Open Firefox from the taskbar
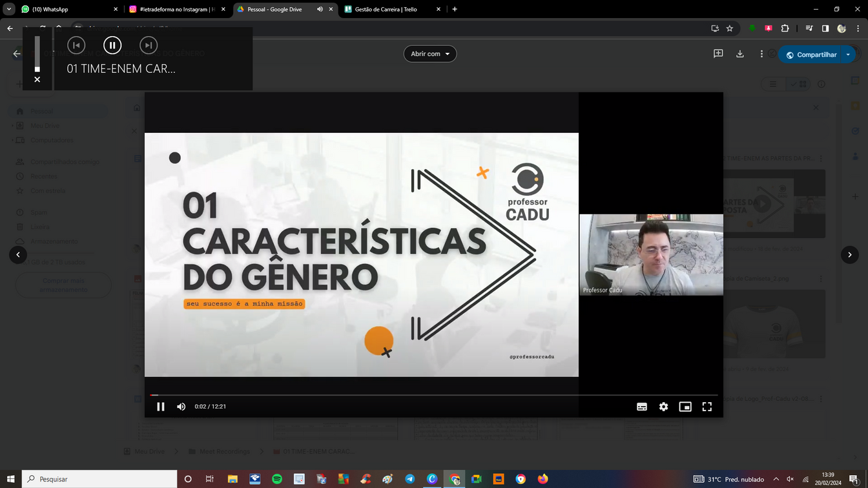The width and height of the screenshot is (868, 488). click(x=543, y=479)
